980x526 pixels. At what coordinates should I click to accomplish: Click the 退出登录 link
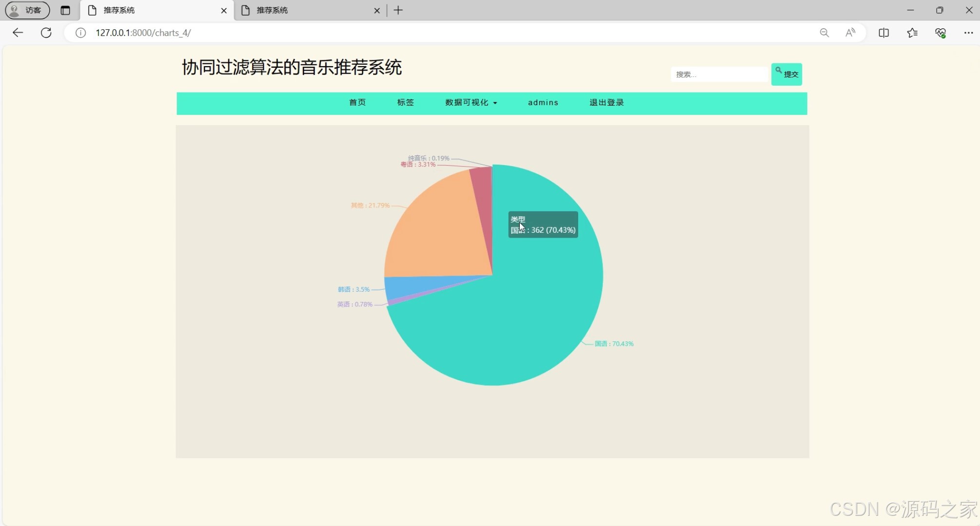pos(606,103)
